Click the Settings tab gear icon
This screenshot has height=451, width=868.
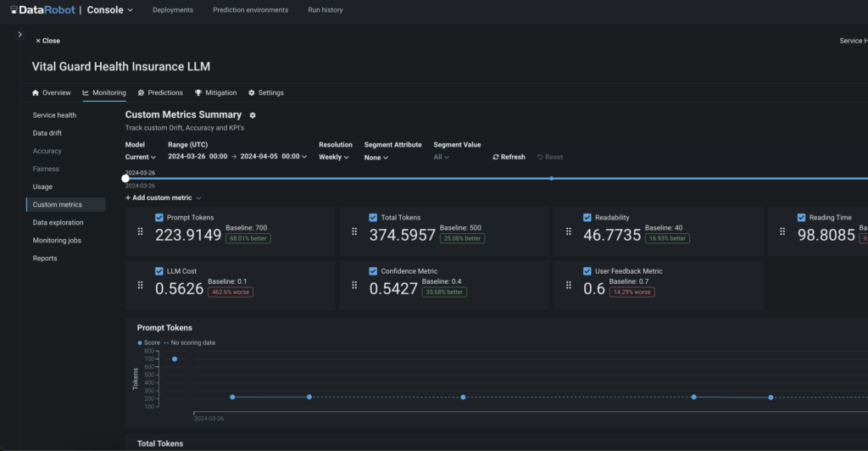coord(251,93)
